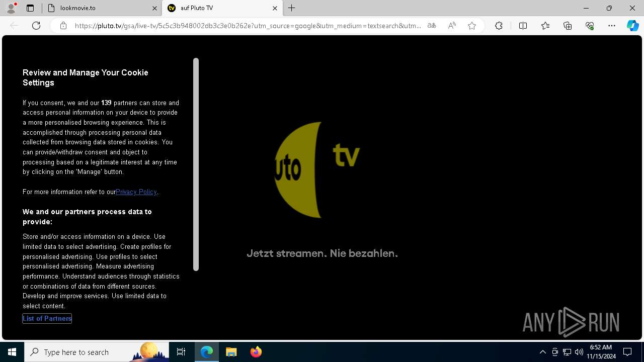Open the camera tray icon
Image resolution: width=644 pixels, height=362 pixels.
pyautogui.click(x=555, y=352)
